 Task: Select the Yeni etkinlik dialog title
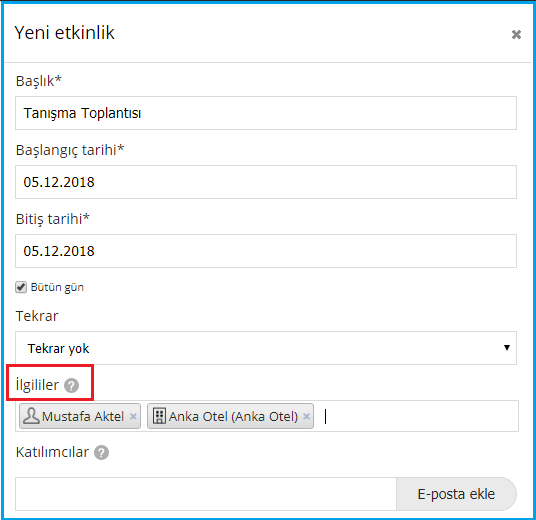tap(65, 33)
